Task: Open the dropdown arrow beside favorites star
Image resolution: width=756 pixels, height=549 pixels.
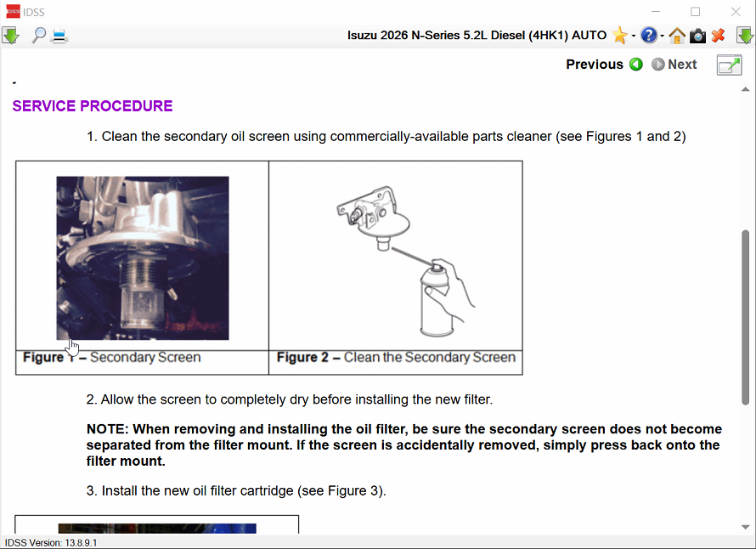Action: pos(634,37)
